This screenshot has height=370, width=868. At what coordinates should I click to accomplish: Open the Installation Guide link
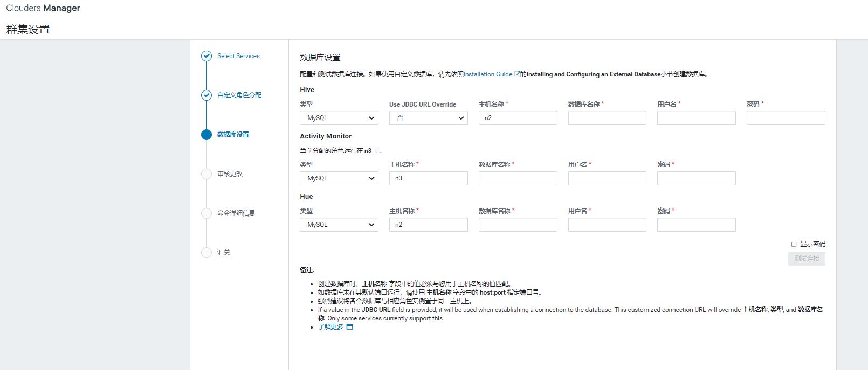[488, 74]
